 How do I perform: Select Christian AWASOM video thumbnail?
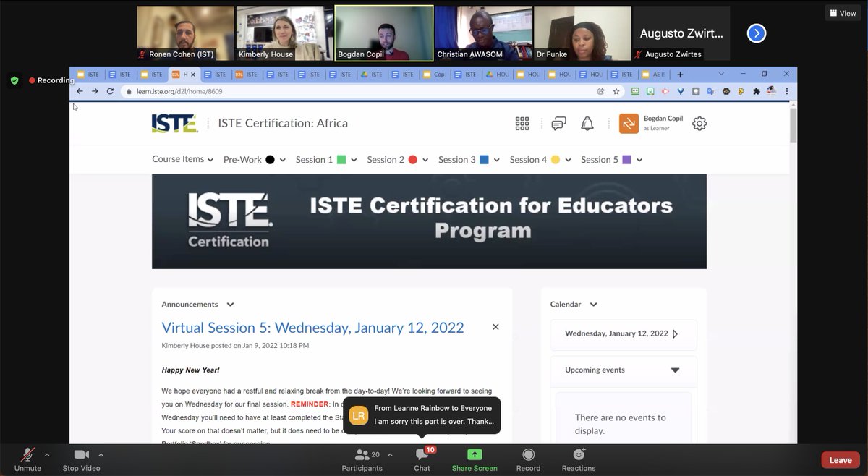pyautogui.click(x=482, y=33)
